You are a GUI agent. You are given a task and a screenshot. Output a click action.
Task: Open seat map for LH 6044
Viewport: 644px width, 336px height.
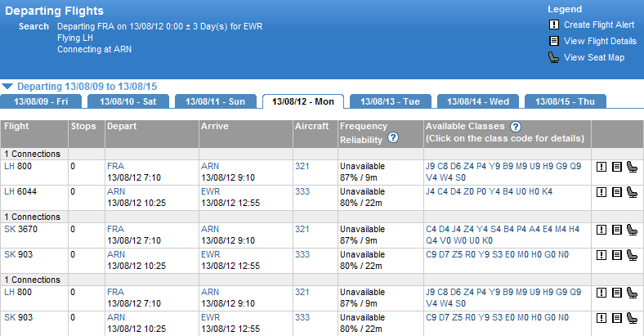click(x=632, y=192)
